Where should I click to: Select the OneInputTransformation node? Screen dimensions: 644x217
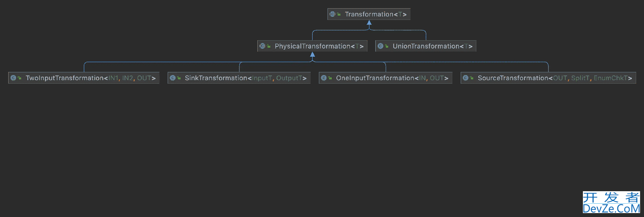(385, 78)
